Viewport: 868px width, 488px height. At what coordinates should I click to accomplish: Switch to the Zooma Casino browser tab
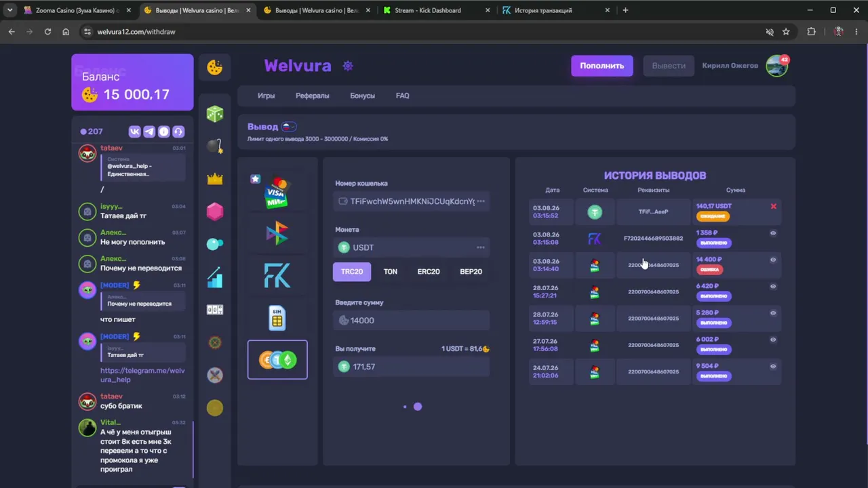click(x=77, y=10)
